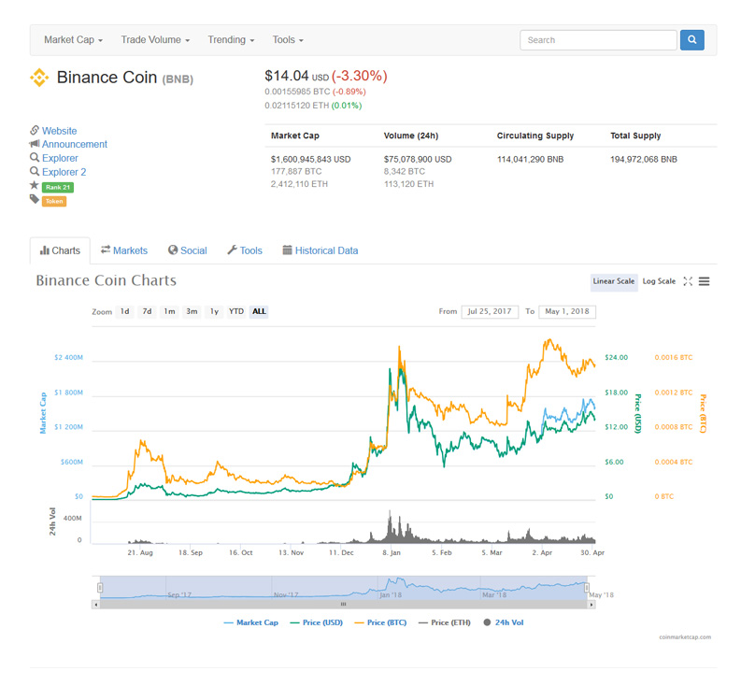This screenshot has height=700, width=755.
Task: Click the navigator scrollbar right arrow
Action: (591, 604)
